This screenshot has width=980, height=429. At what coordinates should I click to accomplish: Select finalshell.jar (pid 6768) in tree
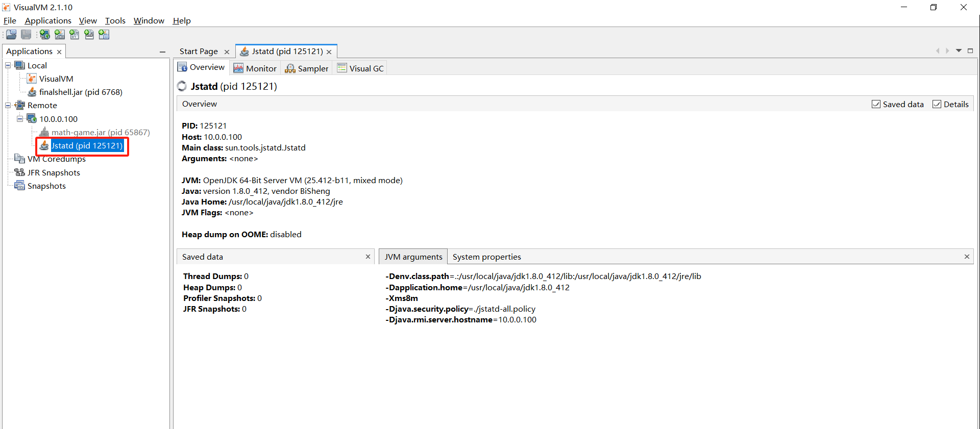(x=81, y=92)
